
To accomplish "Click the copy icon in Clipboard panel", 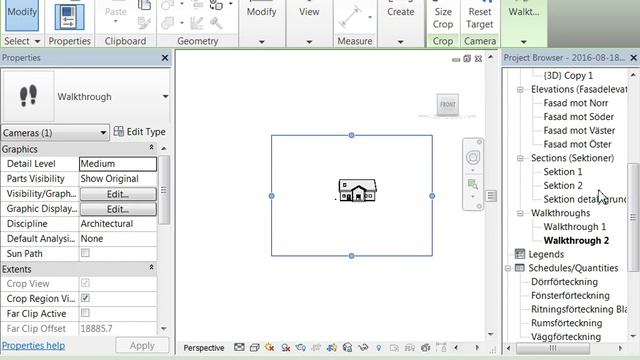I will pos(144,5).
